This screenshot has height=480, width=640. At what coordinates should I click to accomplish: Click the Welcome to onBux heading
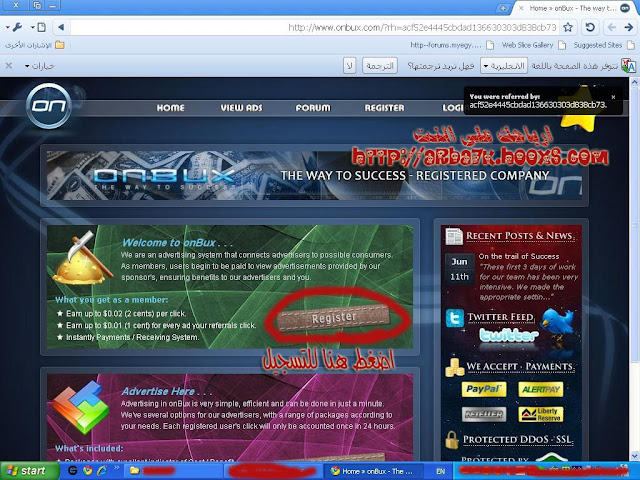pos(178,243)
